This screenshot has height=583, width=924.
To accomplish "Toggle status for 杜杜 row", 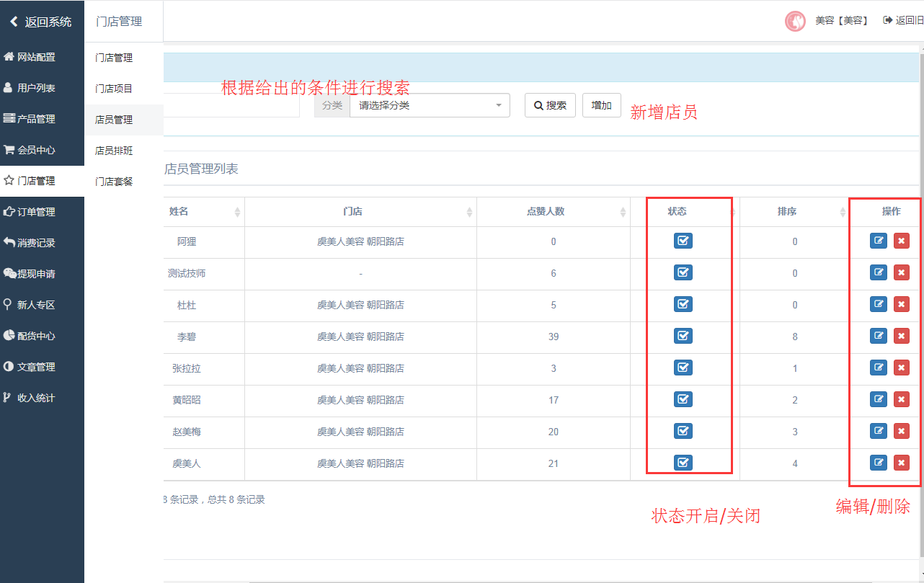I will [x=683, y=304].
